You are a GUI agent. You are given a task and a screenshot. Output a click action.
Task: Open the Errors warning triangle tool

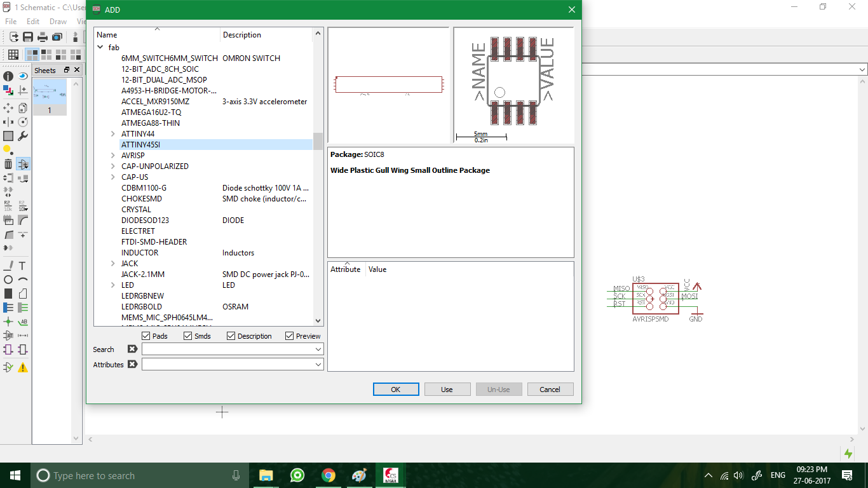[x=23, y=367]
